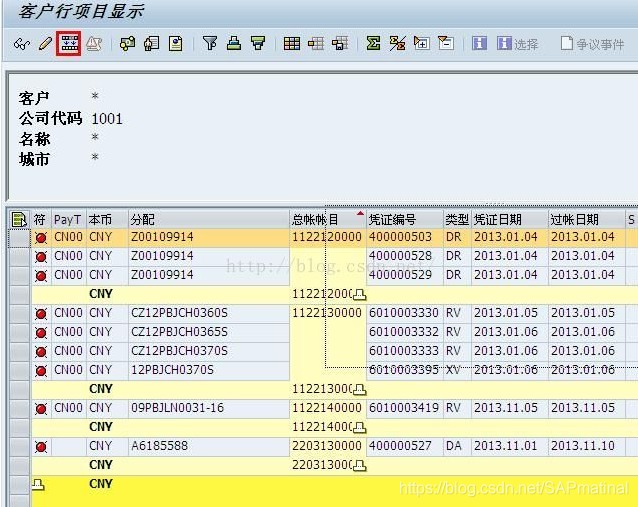Click the toolbar icon left of document-with-arrow icon
The height and width of the screenshot is (507, 638).
(127, 44)
